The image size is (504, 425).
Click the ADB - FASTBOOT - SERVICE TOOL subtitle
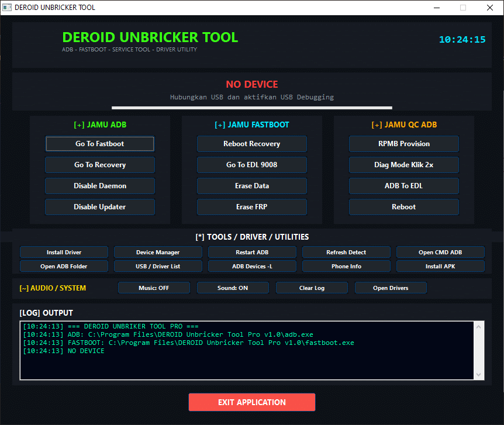[130, 50]
